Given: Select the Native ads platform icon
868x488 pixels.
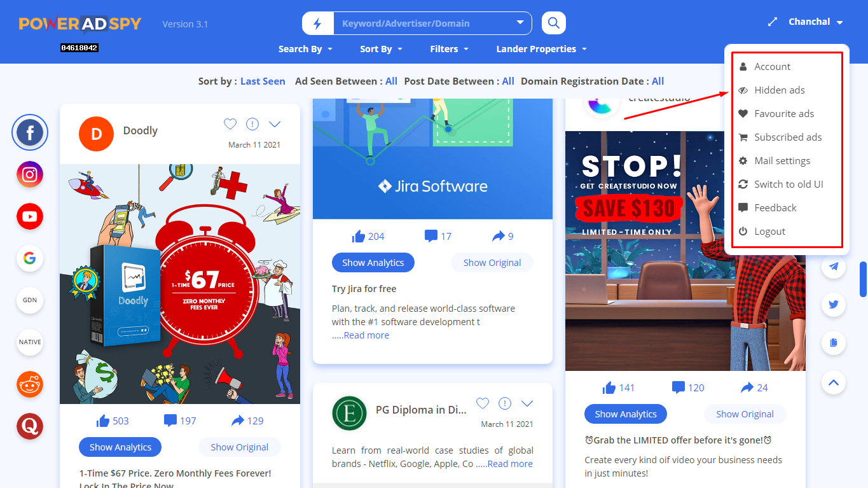Looking at the screenshot, I should coord(30,342).
